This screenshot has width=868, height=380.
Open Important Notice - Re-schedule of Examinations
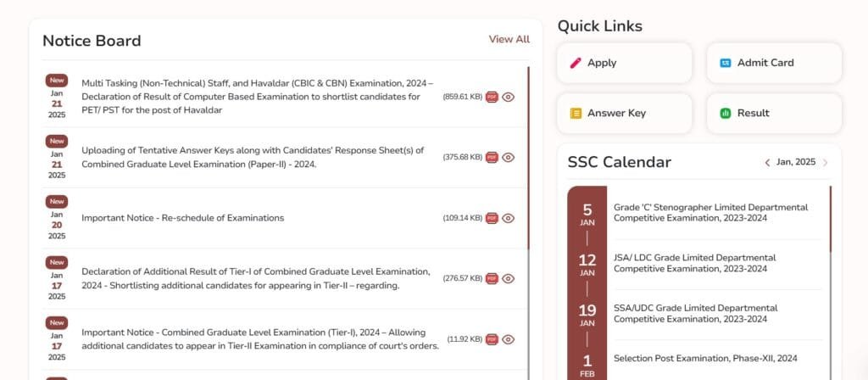(x=182, y=218)
